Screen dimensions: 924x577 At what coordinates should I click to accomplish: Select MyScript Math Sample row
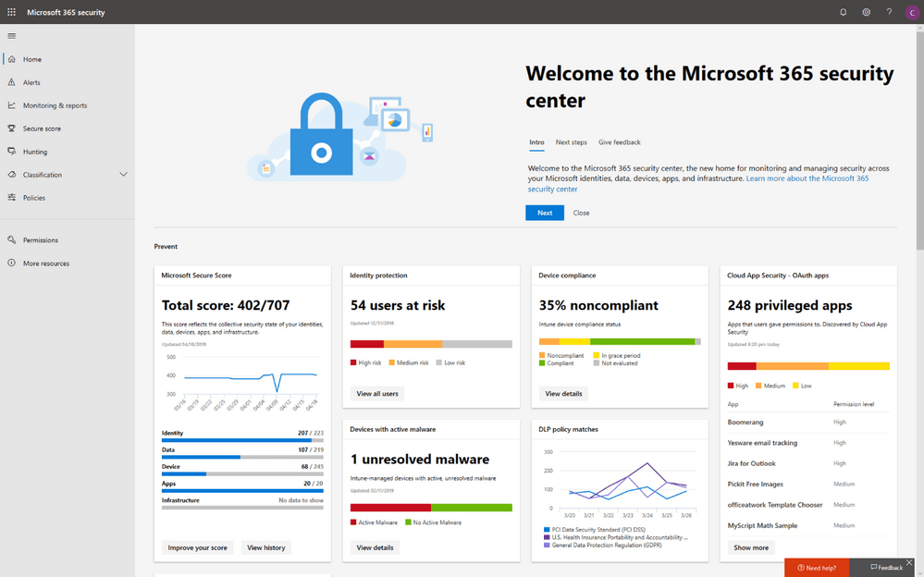[x=808, y=525]
